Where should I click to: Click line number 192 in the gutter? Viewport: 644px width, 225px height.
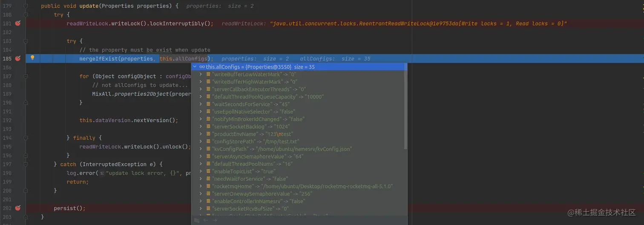pyautogui.click(x=7, y=120)
